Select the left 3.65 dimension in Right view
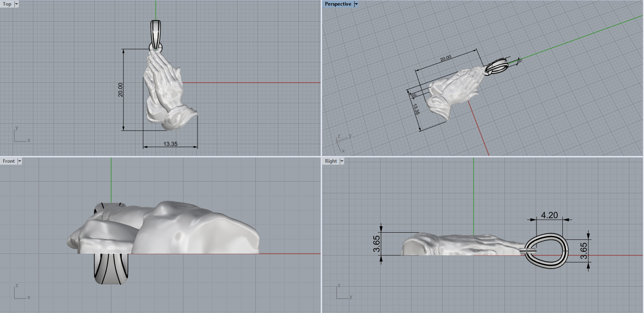The height and width of the screenshot is (313, 644). click(377, 244)
